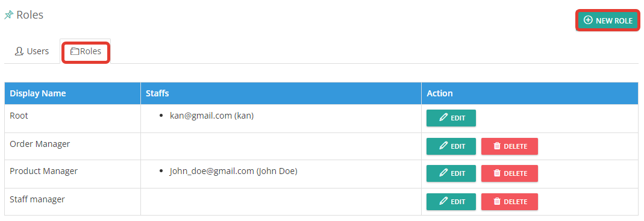Edit the Staff manager role
Viewport: 644px width, 221px height.
tap(451, 202)
